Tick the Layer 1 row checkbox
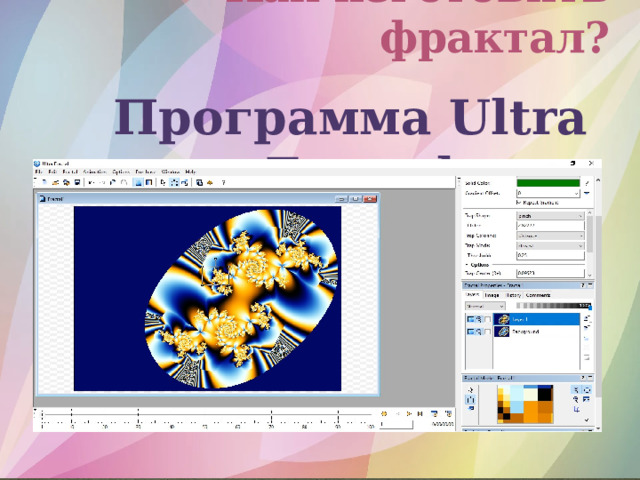640x480 pixels. [487, 319]
